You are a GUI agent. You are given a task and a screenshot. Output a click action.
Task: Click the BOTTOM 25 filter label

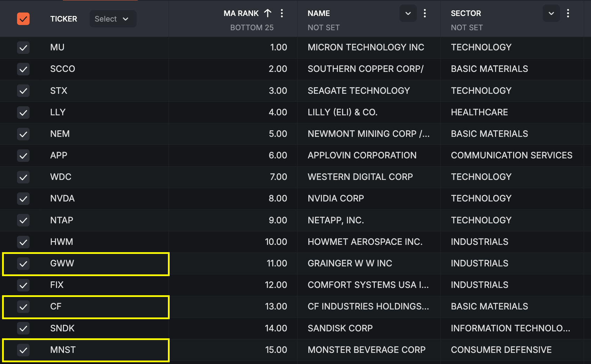[x=252, y=27]
